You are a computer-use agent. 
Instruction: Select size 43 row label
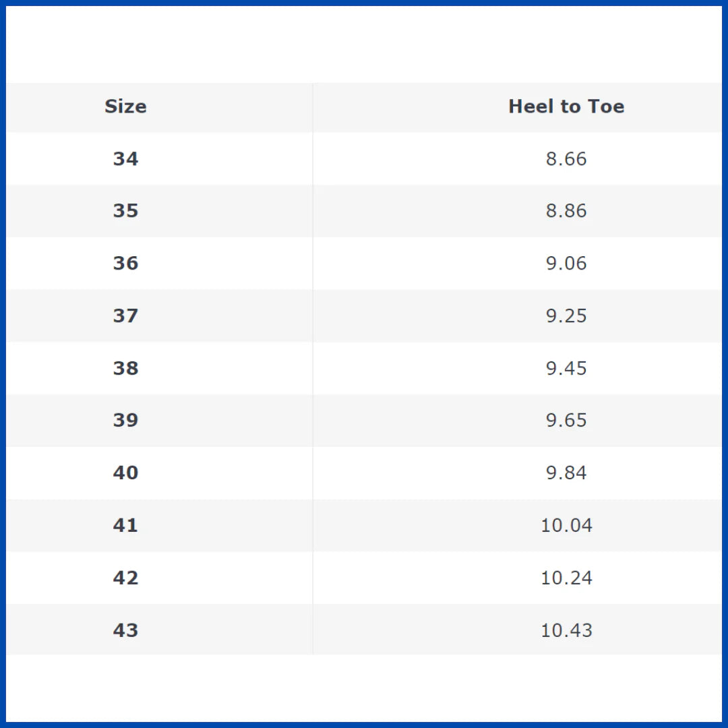click(x=125, y=630)
